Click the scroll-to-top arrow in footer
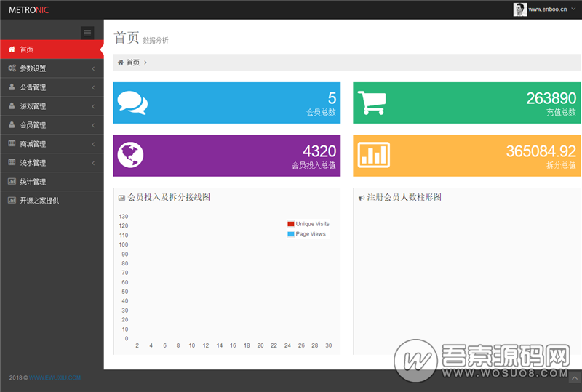The height and width of the screenshot is (392, 582). point(574,378)
